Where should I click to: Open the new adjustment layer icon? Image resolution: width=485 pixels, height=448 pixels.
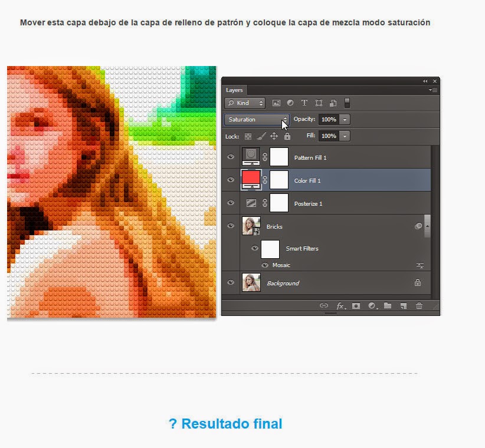click(x=372, y=306)
